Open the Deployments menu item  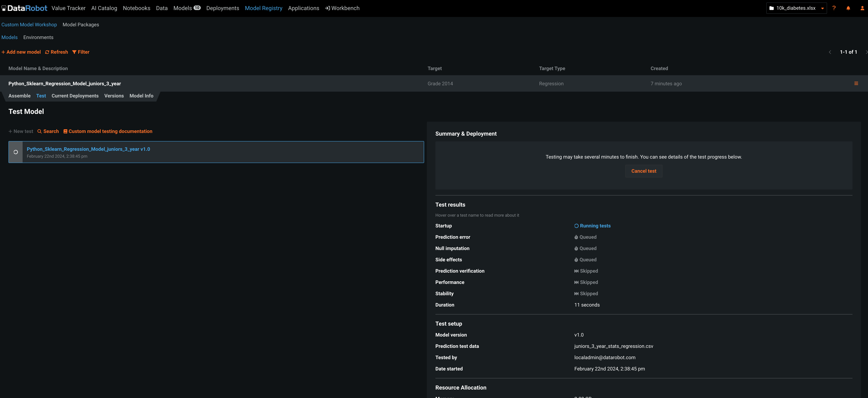tap(222, 8)
